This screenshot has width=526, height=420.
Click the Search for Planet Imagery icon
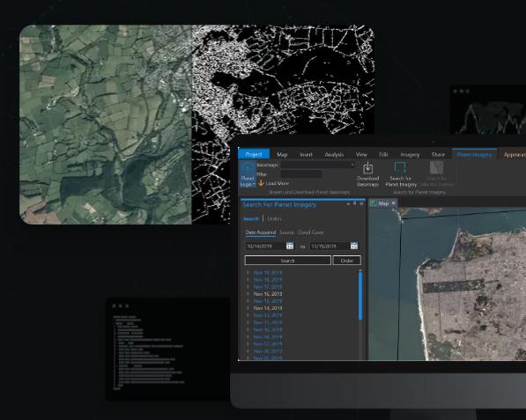coord(400,167)
